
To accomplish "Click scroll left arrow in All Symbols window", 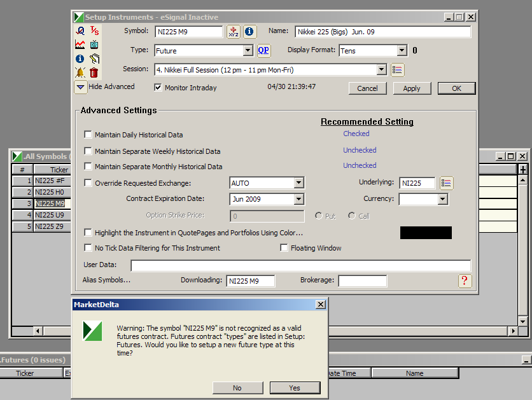I will coord(38,331).
